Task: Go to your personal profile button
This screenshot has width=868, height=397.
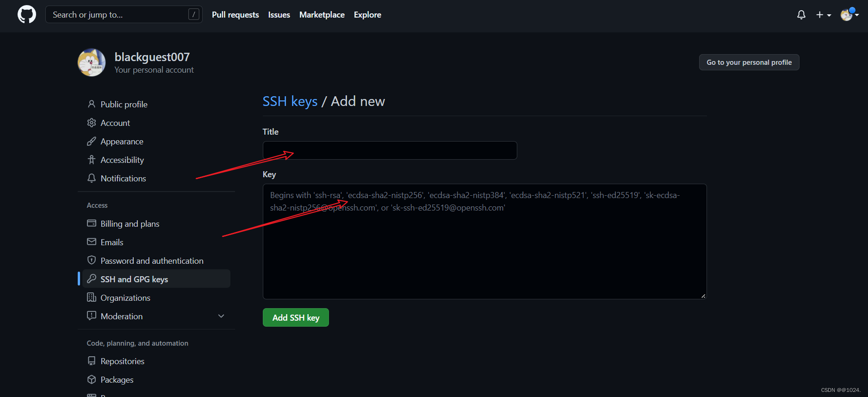Action: coord(749,62)
